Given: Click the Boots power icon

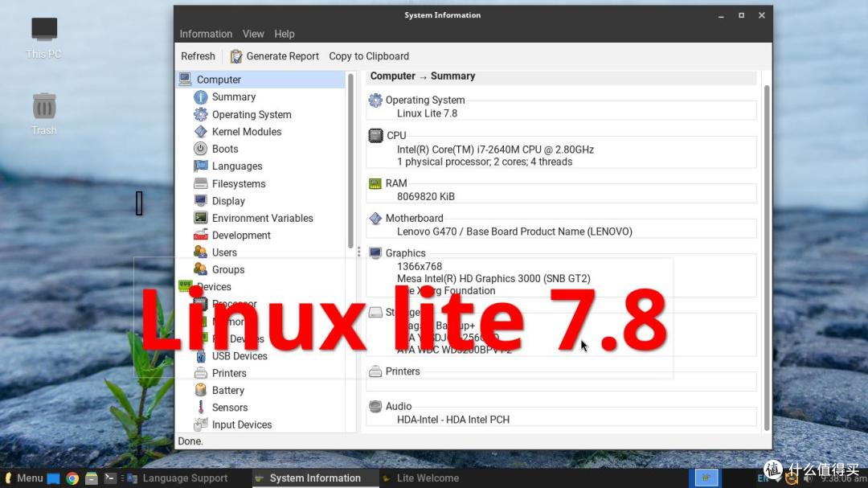Looking at the screenshot, I should (x=200, y=149).
